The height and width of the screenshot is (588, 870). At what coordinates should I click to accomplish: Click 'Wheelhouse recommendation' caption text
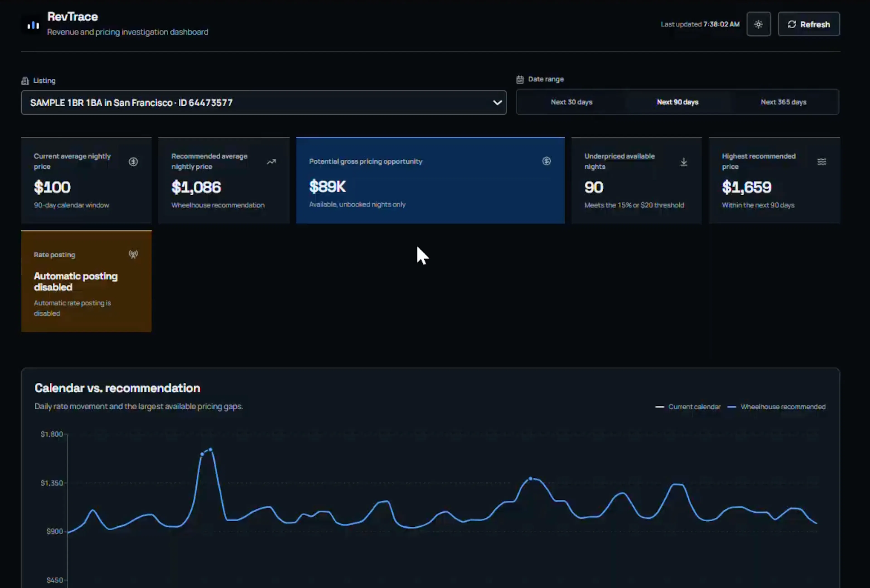tap(218, 205)
